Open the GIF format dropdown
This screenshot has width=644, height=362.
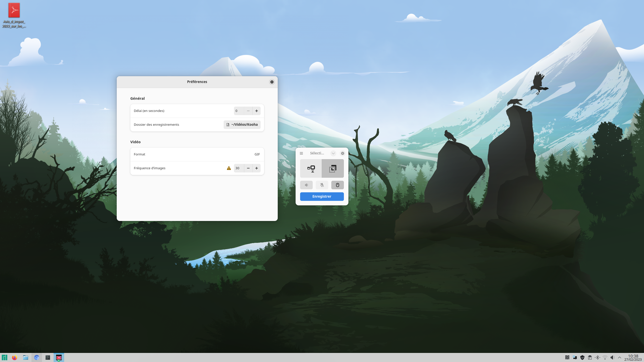tap(257, 154)
